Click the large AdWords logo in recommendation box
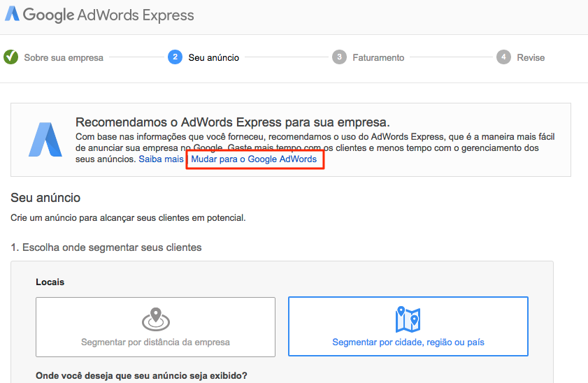The image size is (588, 383). 45,139
